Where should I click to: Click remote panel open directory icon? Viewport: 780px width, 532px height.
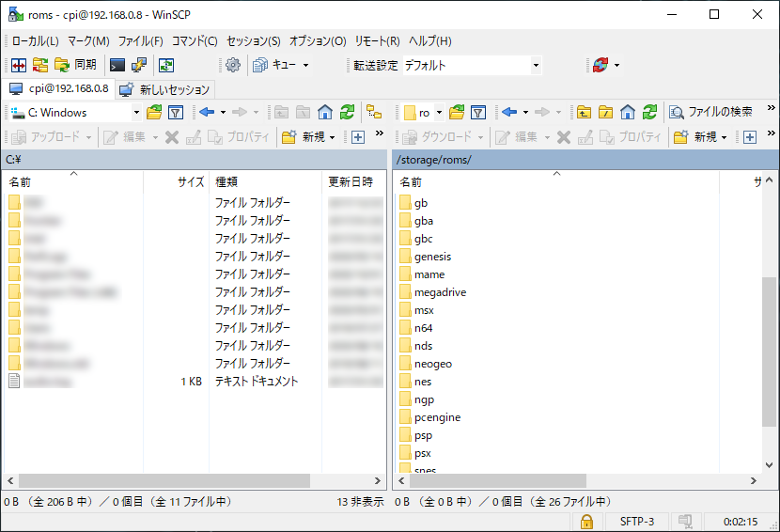457,113
